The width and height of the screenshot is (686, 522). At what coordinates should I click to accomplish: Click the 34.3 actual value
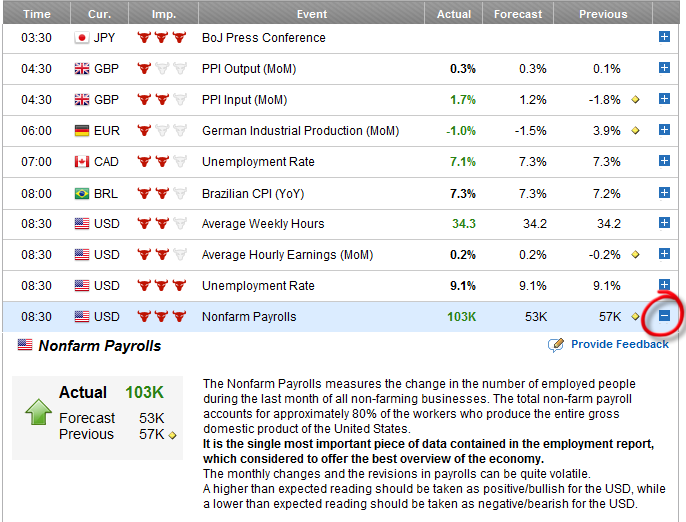coord(464,224)
